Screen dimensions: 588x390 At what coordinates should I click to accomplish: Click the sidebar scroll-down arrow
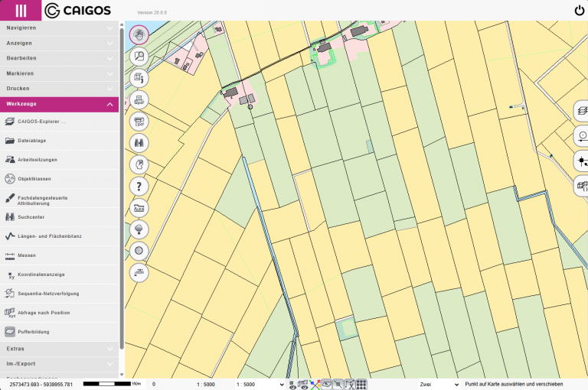[x=122, y=375]
